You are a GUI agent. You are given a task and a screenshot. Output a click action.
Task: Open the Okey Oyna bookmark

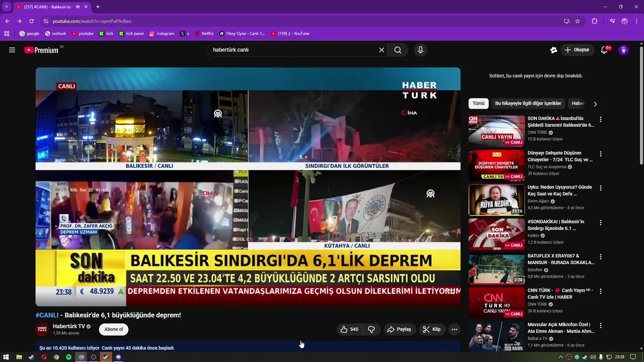coord(242,34)
